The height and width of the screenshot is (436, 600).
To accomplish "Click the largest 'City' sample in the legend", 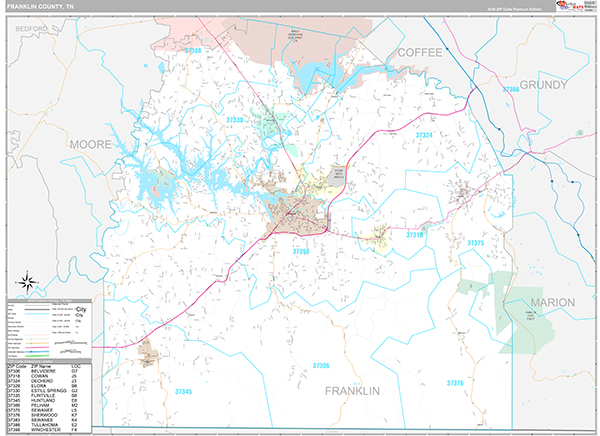I will [81, 309].
